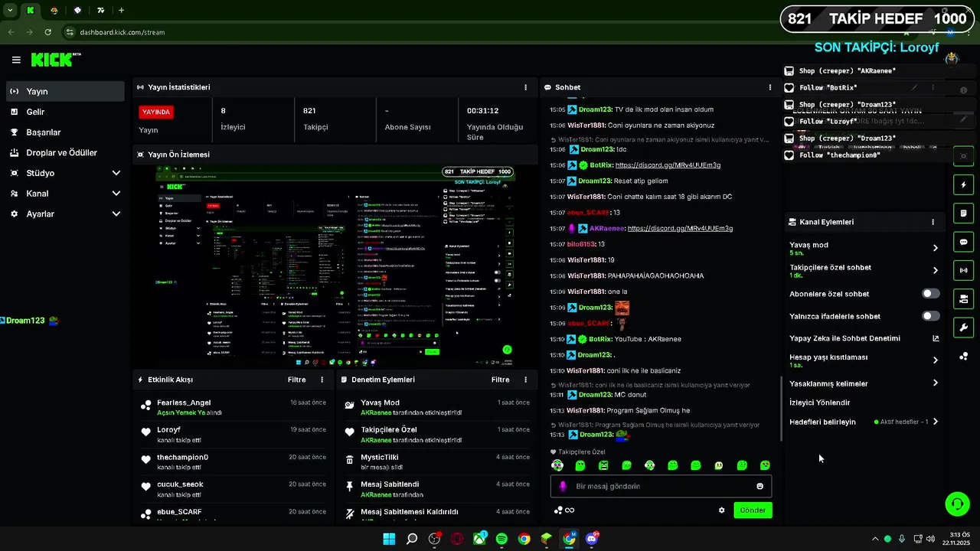Open the Denetim Eylemleri three-dot menu
Screen dimensions: 980x551
coord(525,380)
